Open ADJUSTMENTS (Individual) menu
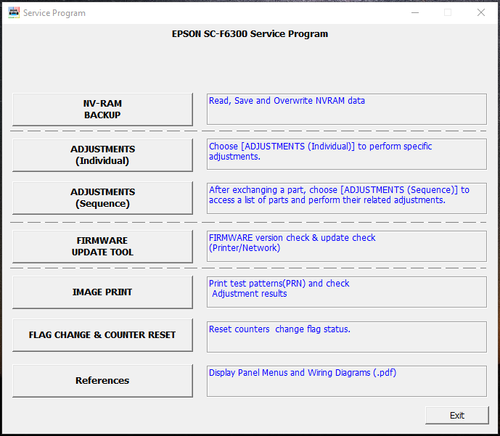Viewport: 500px width, 436px height. (102, 155)
